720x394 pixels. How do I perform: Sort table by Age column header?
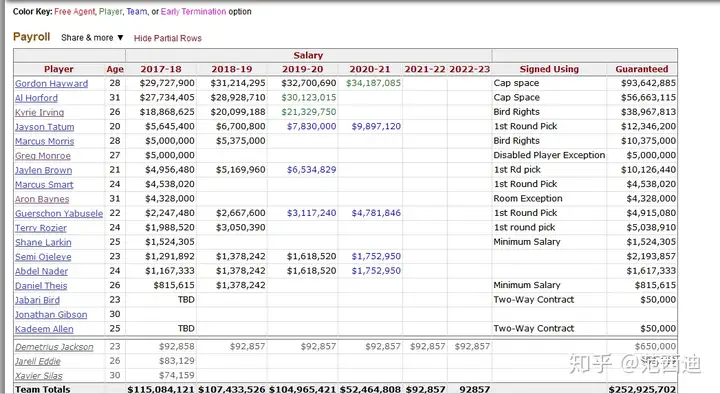[115, 69]
